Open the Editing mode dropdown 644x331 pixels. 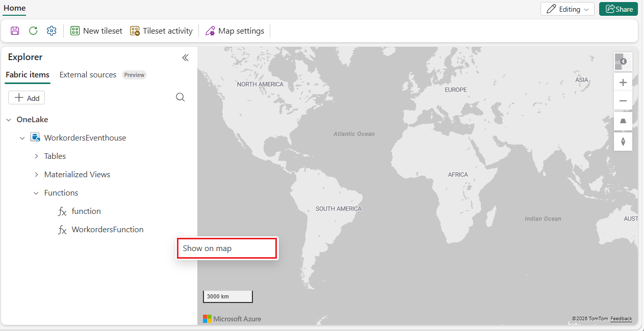click(x=567, y=9)
